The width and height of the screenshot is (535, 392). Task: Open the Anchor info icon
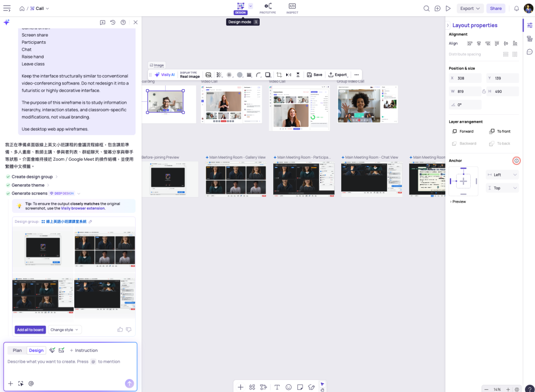pyautogui.click(x=517, y=161)
